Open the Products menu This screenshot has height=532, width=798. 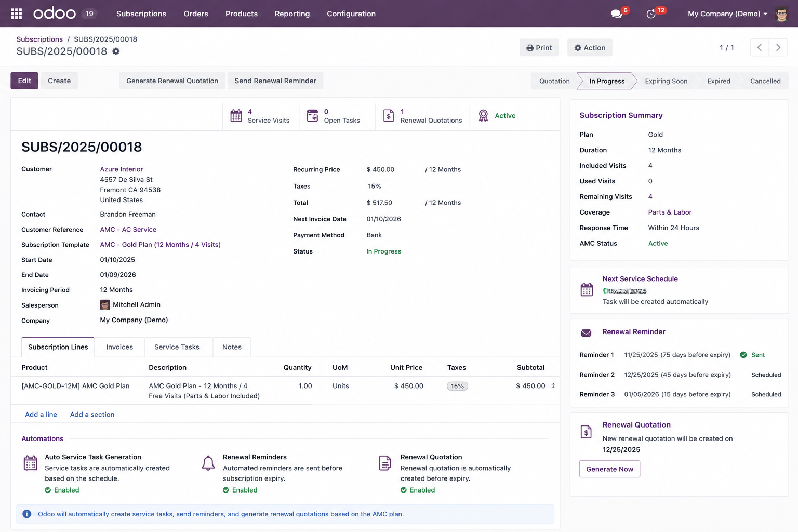tap(242, 14)
